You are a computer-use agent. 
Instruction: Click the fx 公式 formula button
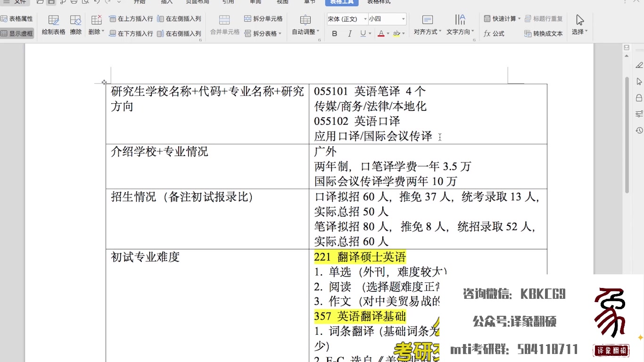tap(494, 33)
